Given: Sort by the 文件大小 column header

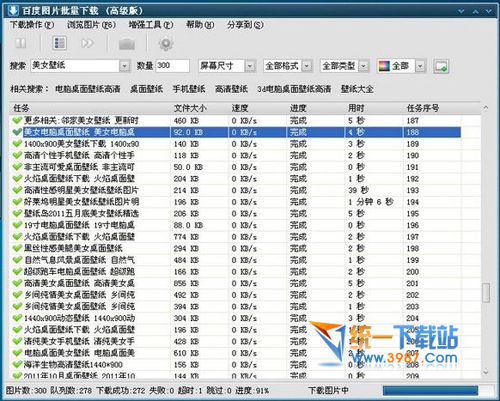Looking at the screenshot, I should [199, 108].
